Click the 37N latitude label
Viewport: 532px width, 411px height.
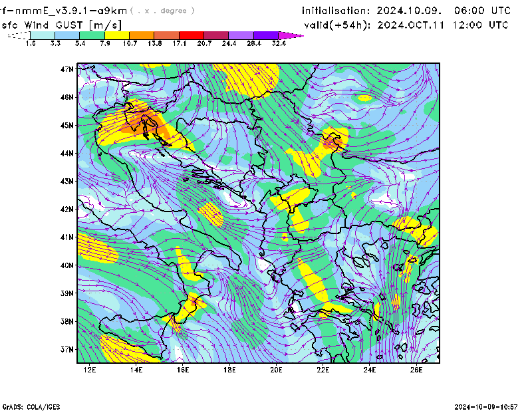click(x=67, y=349)
